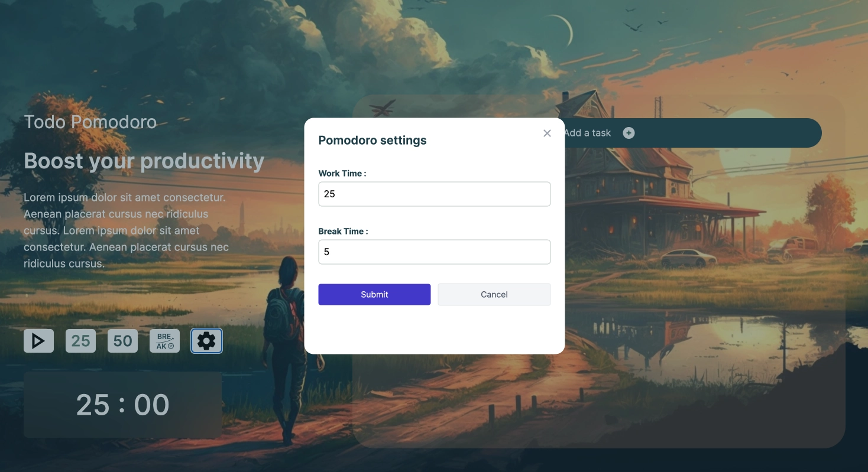The image size is (868, 472).
Task: Click the "Work Time :" label
Action: click(342, 173)
